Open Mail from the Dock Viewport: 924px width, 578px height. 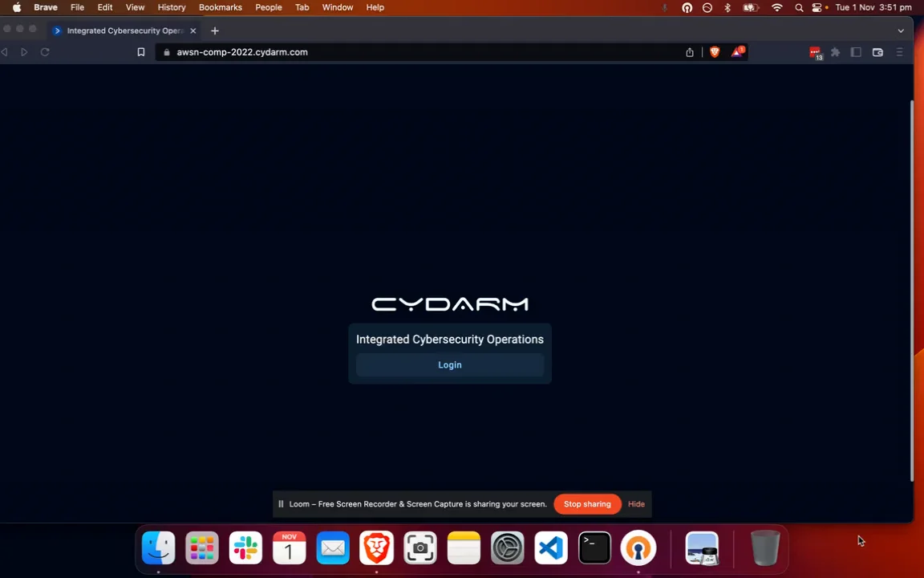coord(333,548)
